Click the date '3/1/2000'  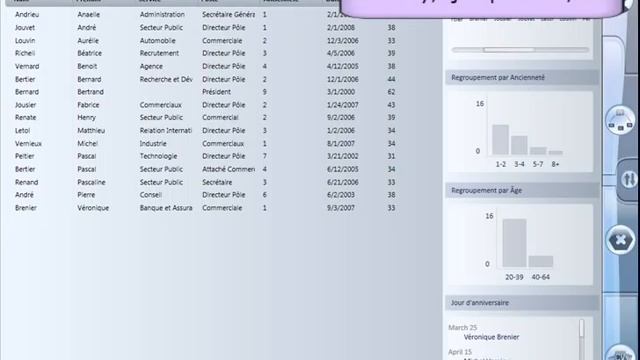(x=340, y=92)
